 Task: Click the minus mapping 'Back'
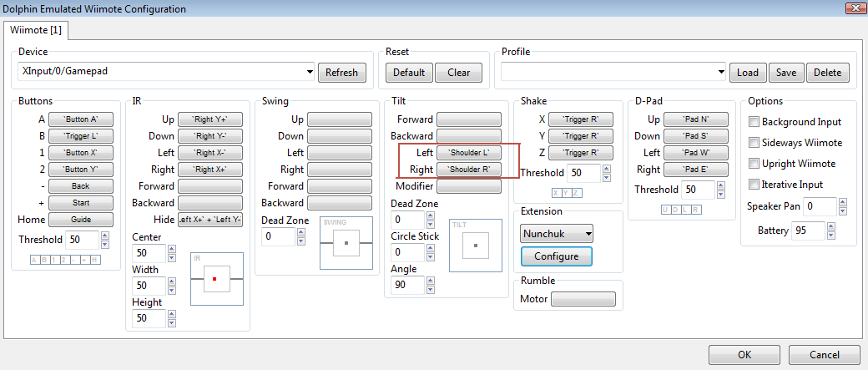(81, 186)
